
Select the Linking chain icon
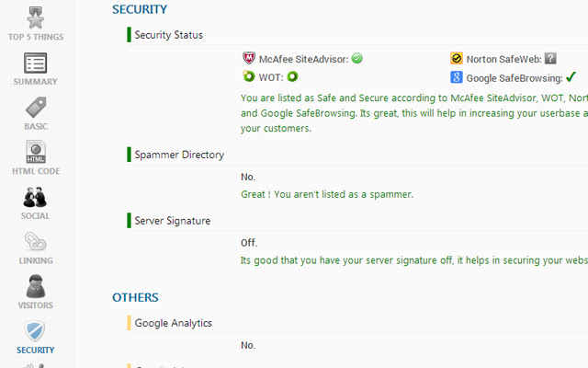click(36, 241)
